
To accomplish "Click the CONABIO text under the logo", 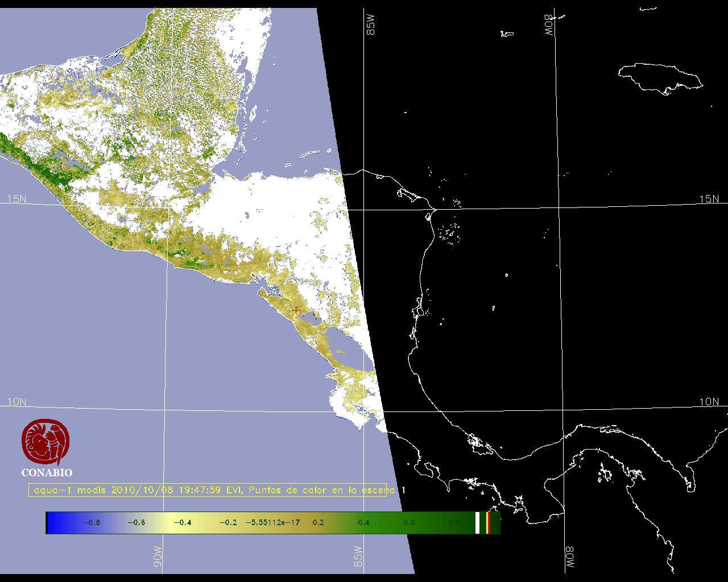I will [47, 472].
